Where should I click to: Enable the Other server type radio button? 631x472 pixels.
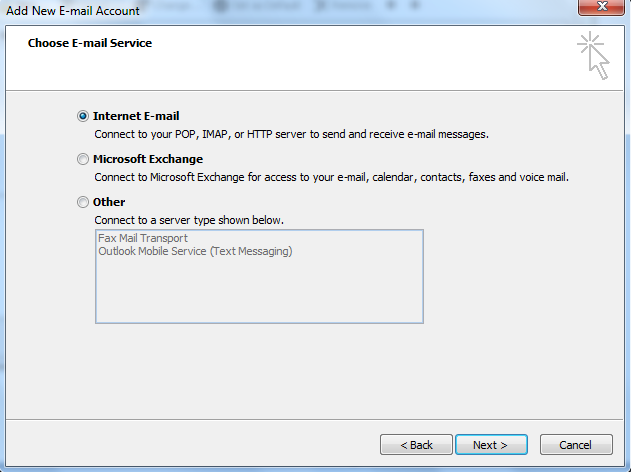tap(83, 202)
